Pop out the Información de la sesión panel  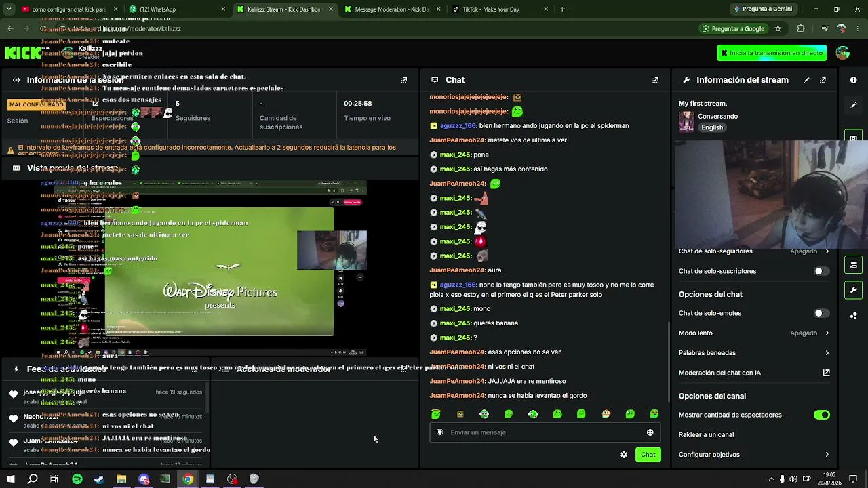404,80
